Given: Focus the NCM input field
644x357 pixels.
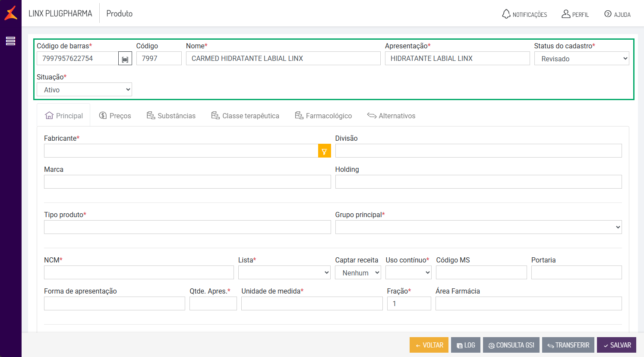Looking at the screenshot, I should (139, 272).
